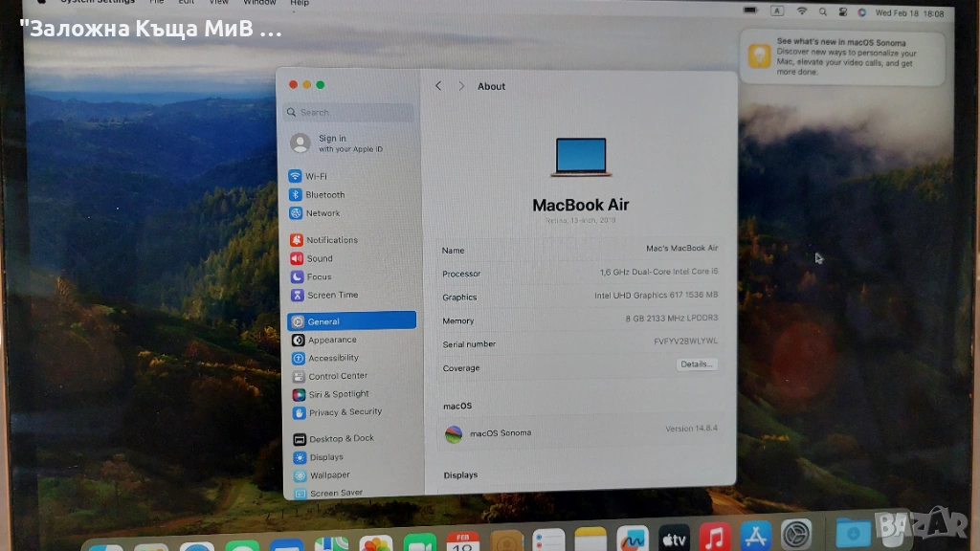The width and height of the screenshot is (980, 551).
Task: Open the input source menu (A)
Action: pos(777,11)
